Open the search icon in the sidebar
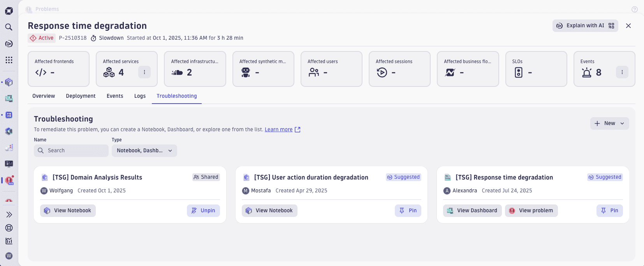 click(9, 27)
